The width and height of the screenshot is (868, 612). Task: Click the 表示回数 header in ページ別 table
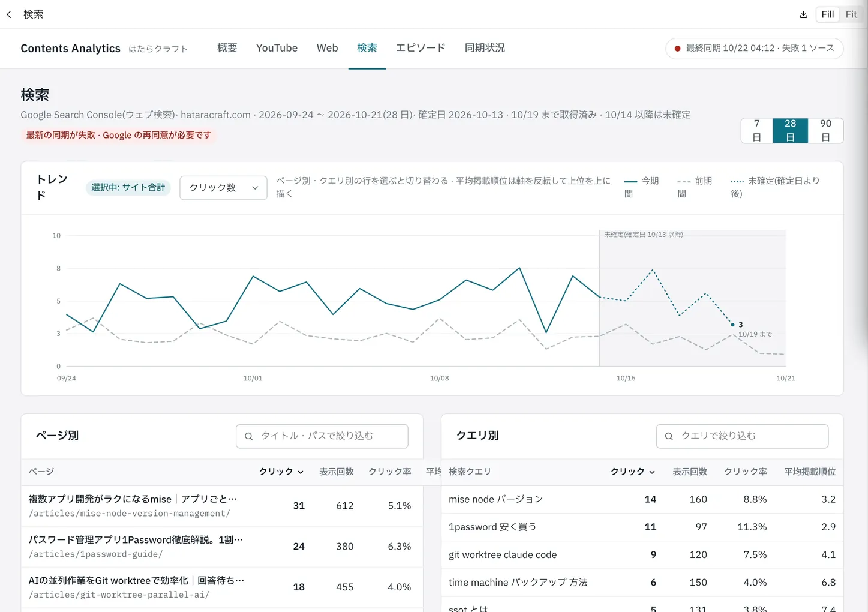tap(336, 472)
